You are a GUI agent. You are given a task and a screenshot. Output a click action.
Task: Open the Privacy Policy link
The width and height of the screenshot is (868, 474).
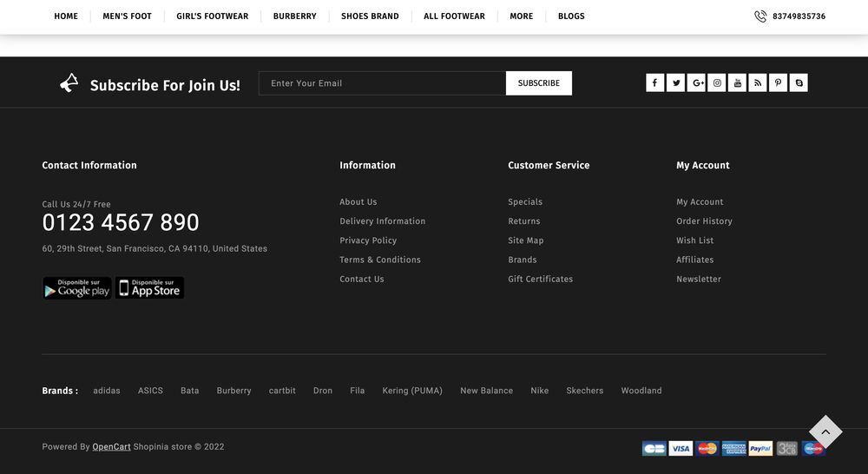pyautogui.click(x=368, y=240)
